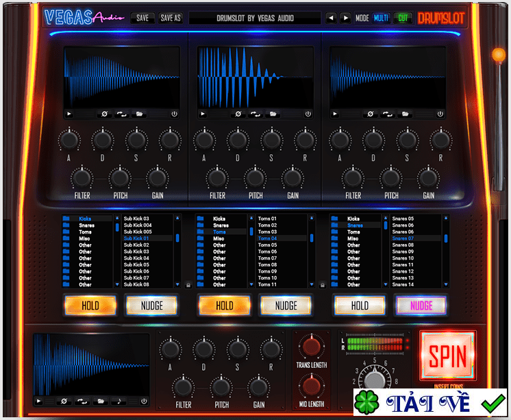Pull the orange slot machine lever ball
Screen dimensions: 511x420
coord(499,54)
